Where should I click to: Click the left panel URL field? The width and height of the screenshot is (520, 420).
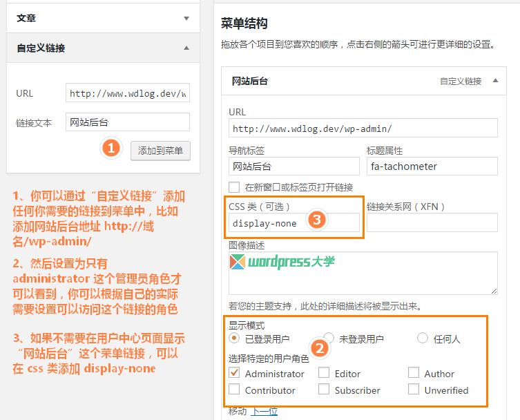point(127,93)
